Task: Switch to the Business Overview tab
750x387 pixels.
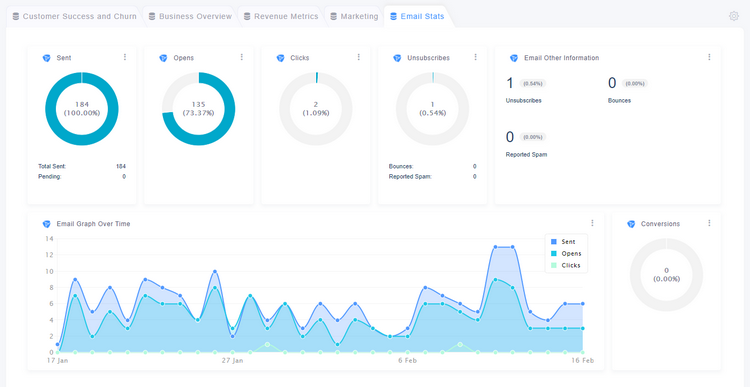Action: [x=190, y=16]
